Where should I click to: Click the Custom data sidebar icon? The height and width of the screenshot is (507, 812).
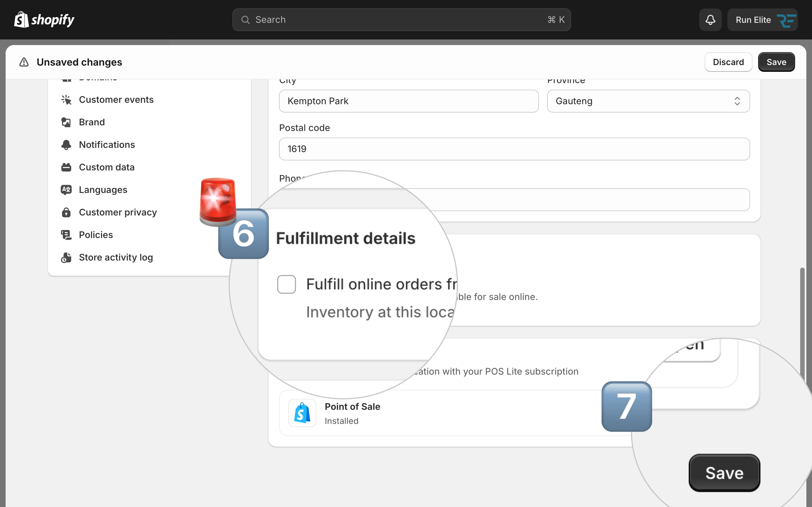click(66, 167)
